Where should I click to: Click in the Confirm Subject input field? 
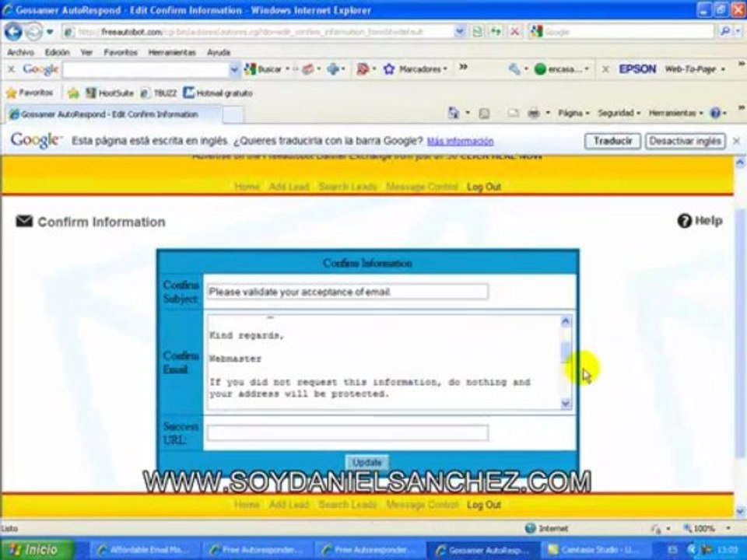347,292
